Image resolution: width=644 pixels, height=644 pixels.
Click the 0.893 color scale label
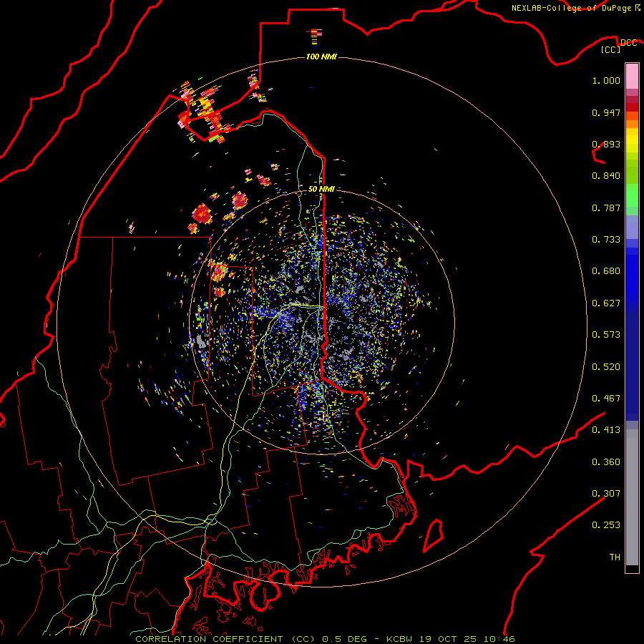tap(606, 144)
